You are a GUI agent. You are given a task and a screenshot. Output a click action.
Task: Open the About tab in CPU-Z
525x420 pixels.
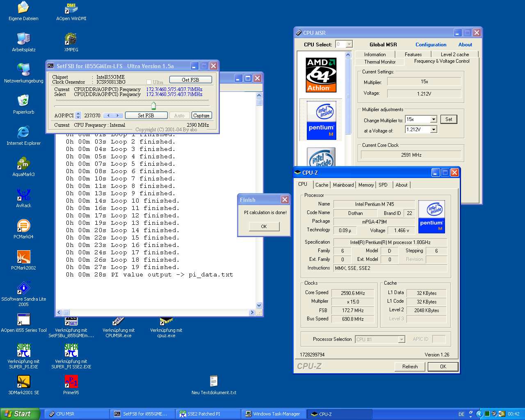(x=402, y=185)
